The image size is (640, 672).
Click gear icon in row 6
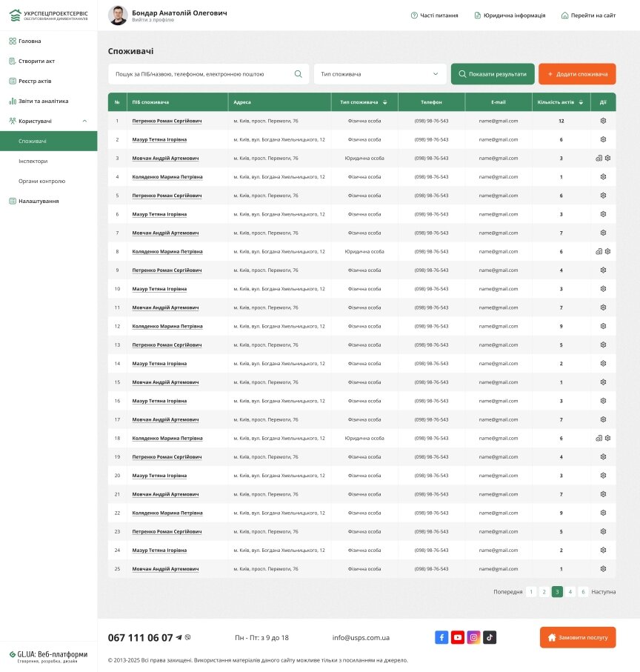(603, 214)
